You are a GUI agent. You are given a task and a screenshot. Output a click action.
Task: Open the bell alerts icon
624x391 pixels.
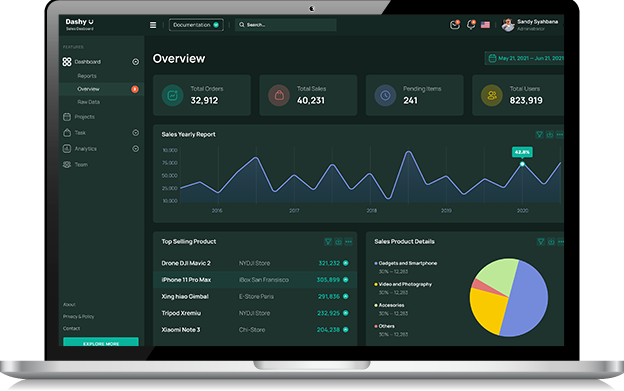471,25
